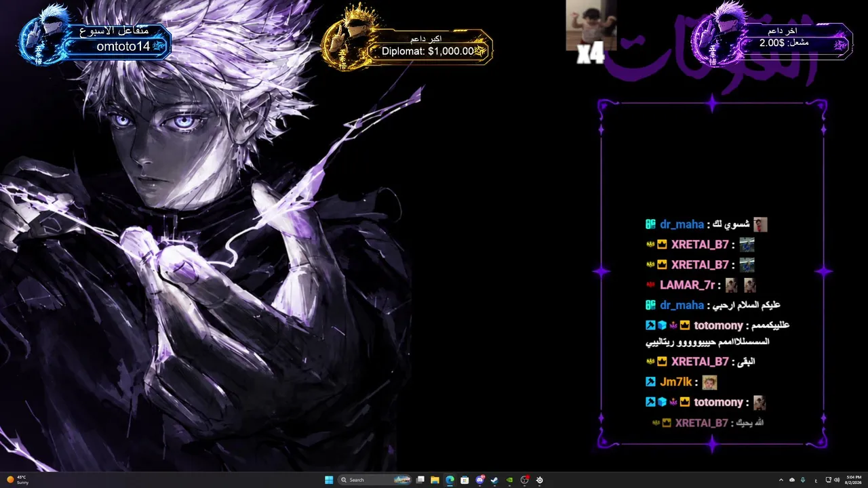This screenshot has height=488, width=868.
Task: Click the متفاعل الاسبوع header label
Action: pyautogui.click(x=113, y=30)
